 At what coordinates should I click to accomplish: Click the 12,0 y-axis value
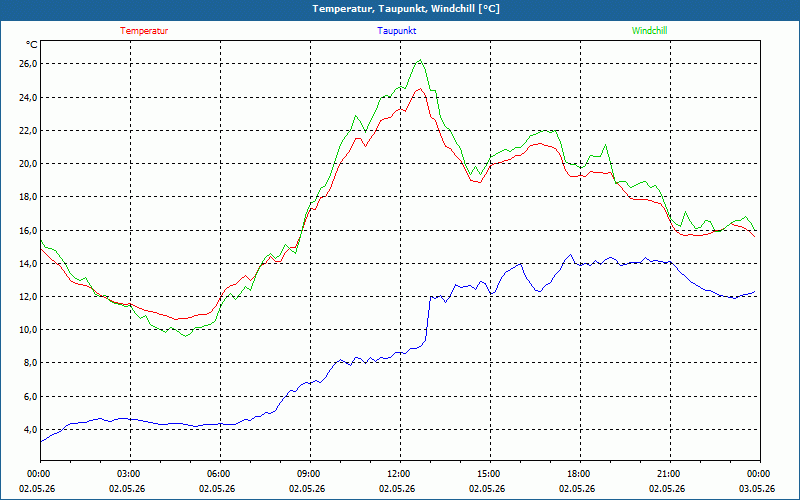28,296
